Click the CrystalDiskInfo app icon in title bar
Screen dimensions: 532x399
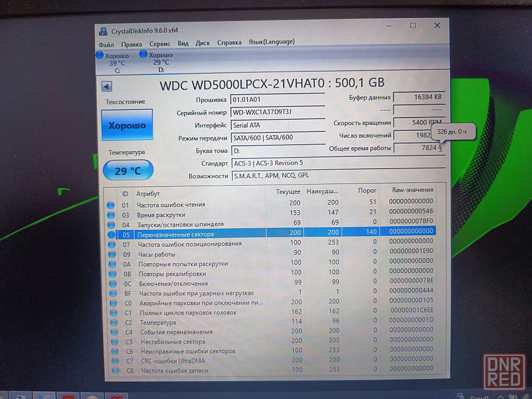103,29
